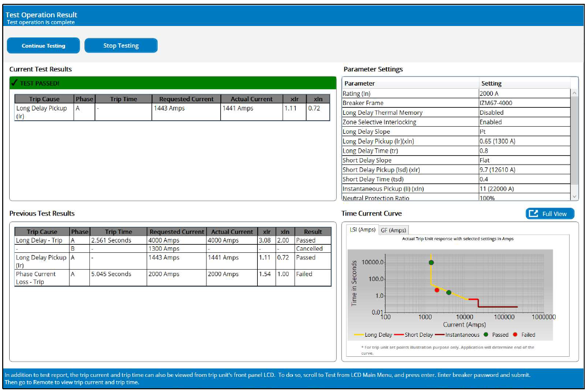The height and width of the screenshot is (392, 587).
Task: Open Full View of the time current curve
Action: [550, 214]
